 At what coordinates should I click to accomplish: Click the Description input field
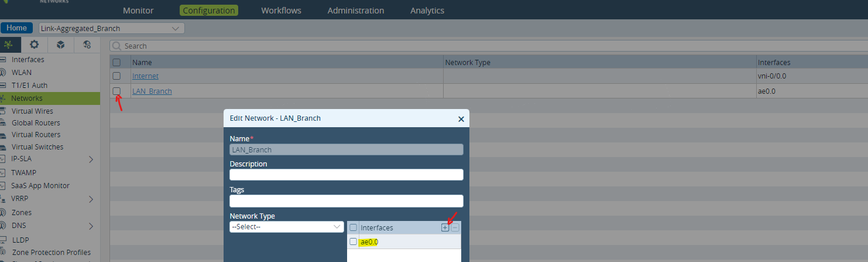point(346,175)
